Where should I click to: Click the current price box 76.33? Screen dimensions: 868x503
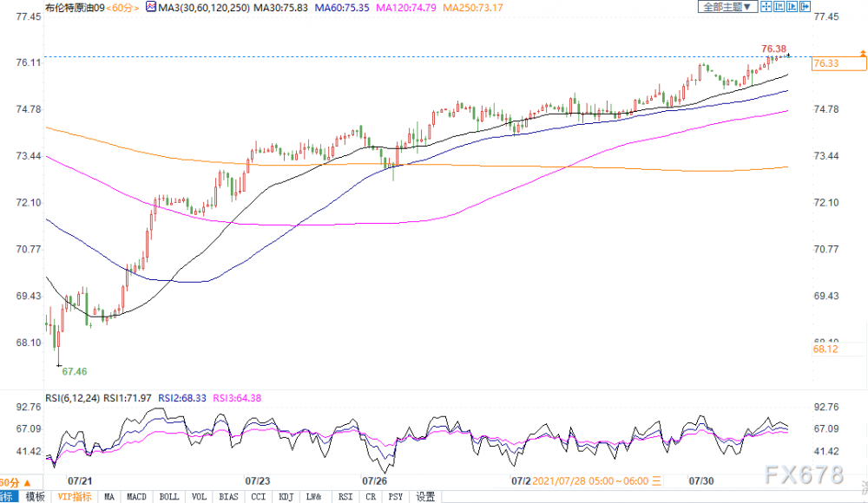[838, 63]
